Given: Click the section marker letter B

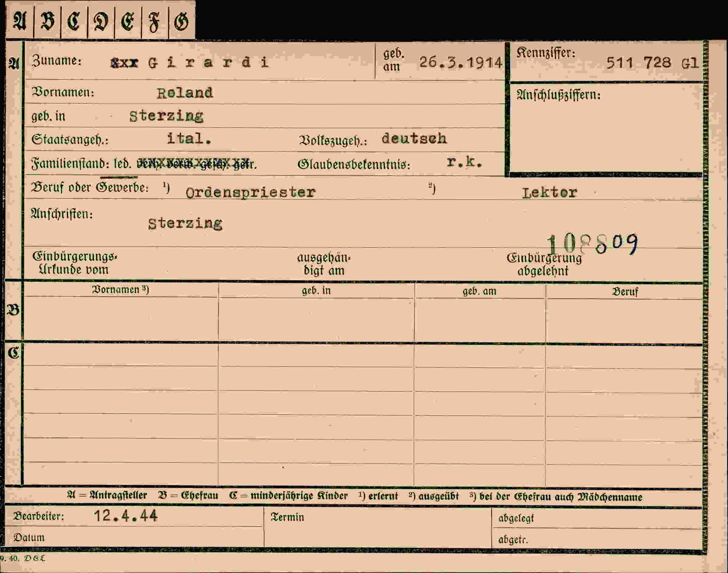Looking at the screenshot, I should [x=13, y=309].
